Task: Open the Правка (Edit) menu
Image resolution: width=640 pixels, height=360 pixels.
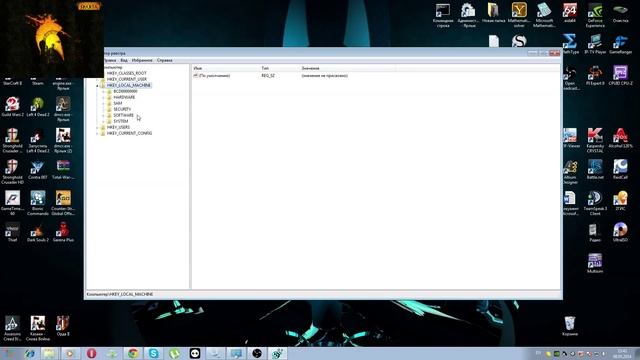Action: (110, 60)
